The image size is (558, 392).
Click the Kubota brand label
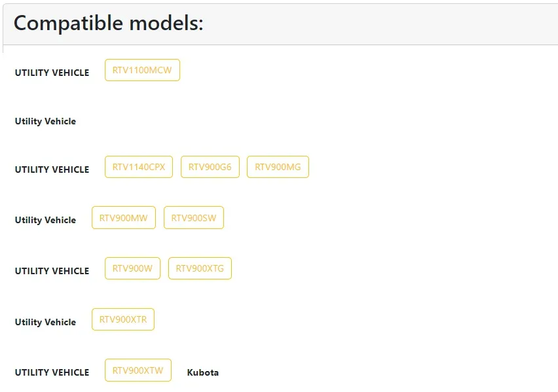point(203,372)
